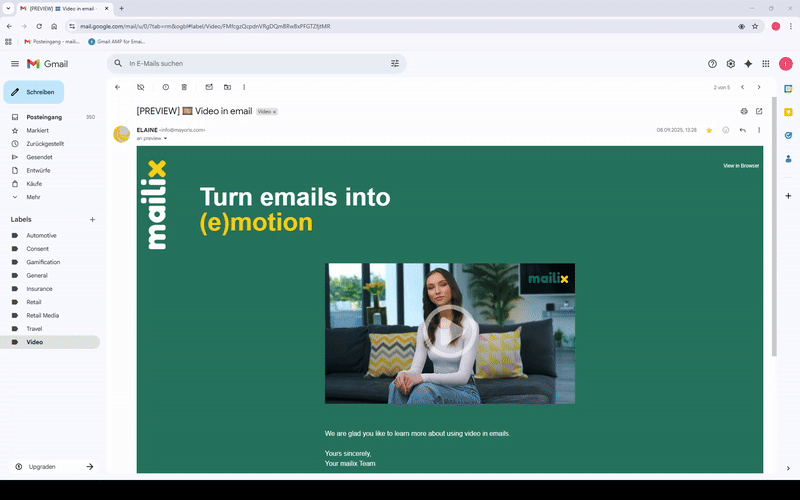Click the back to inbox arrow
Screen dimensions: 800x500
(x=118, y=87)
